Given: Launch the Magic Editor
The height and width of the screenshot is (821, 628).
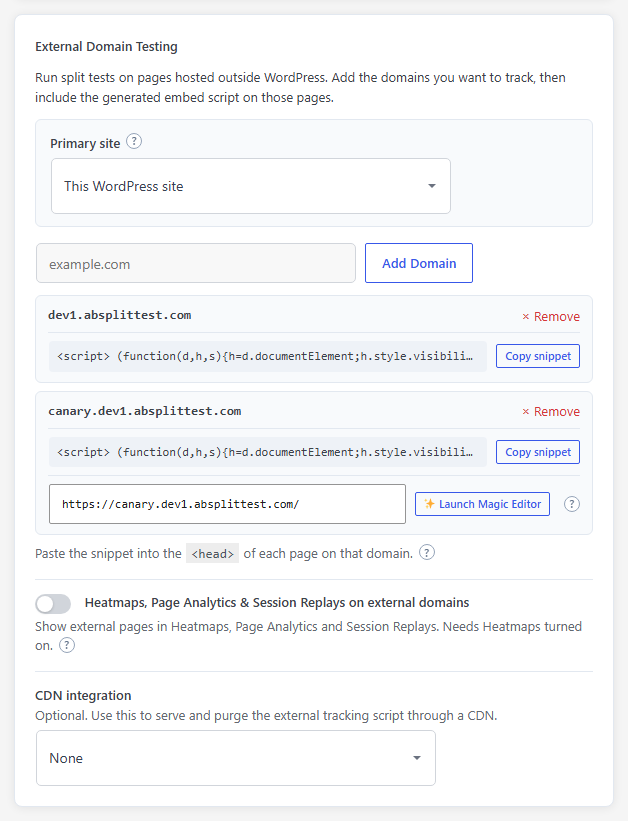Looking at the screenshot, I should 482,504.
